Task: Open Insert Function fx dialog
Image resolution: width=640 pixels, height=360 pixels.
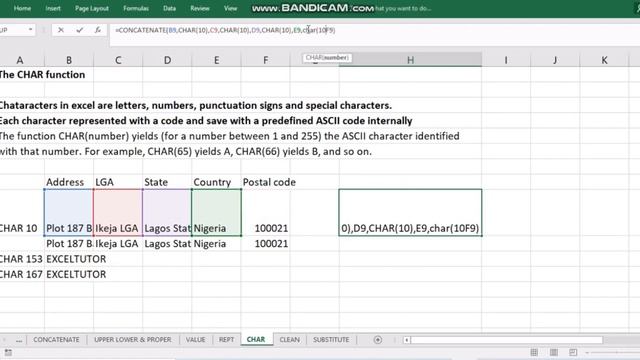Action: (98, 30)
